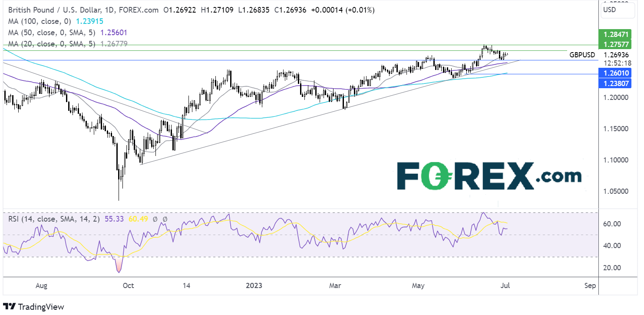Click the 1.15000 price axis label
Screen dimensions: 644x315
tap(615, 129)
